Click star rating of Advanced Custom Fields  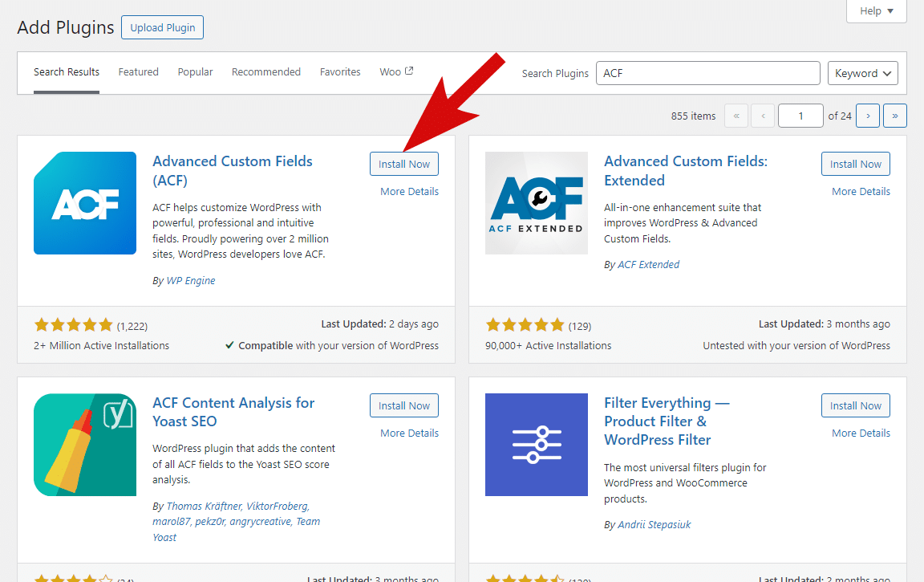(74, 325)
